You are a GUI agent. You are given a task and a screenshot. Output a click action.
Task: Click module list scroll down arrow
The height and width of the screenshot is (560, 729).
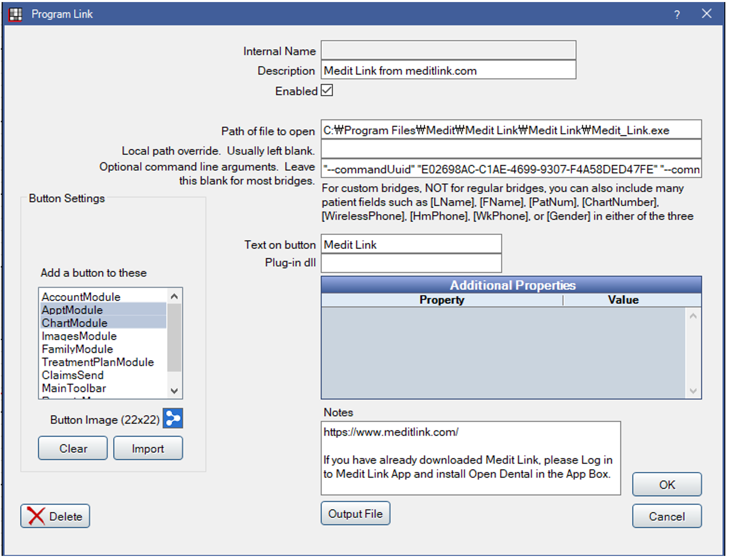coord(174,391)
